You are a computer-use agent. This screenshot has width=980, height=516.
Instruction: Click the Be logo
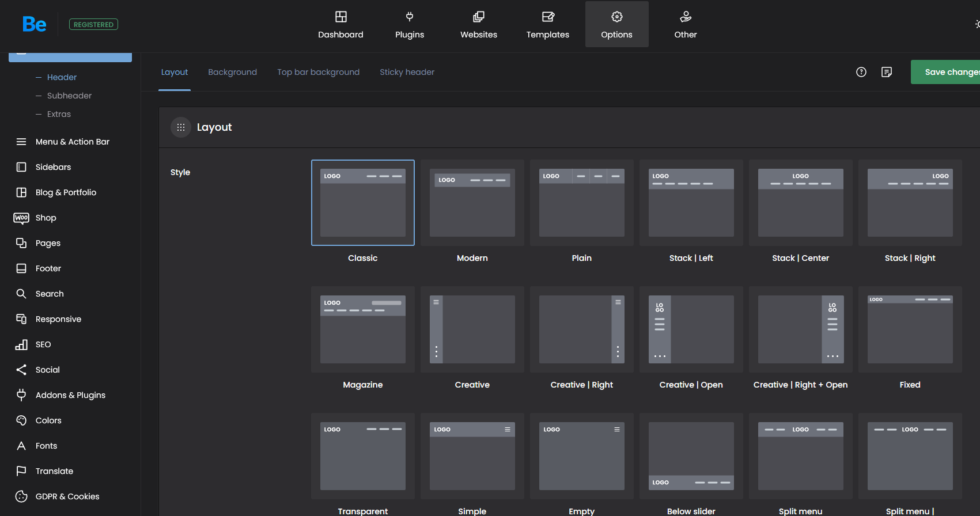click(35, 24)
